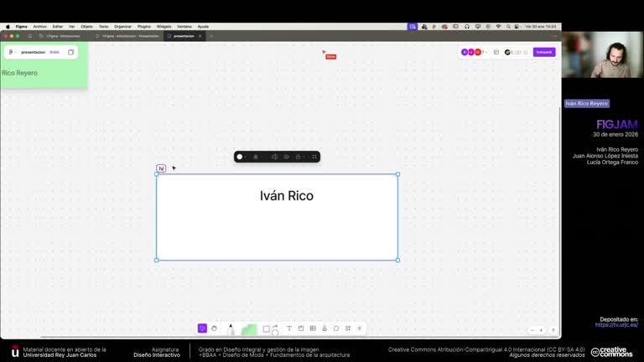Zoom out with the minus button
Viewport: 644px width, 362px height.
532,330
